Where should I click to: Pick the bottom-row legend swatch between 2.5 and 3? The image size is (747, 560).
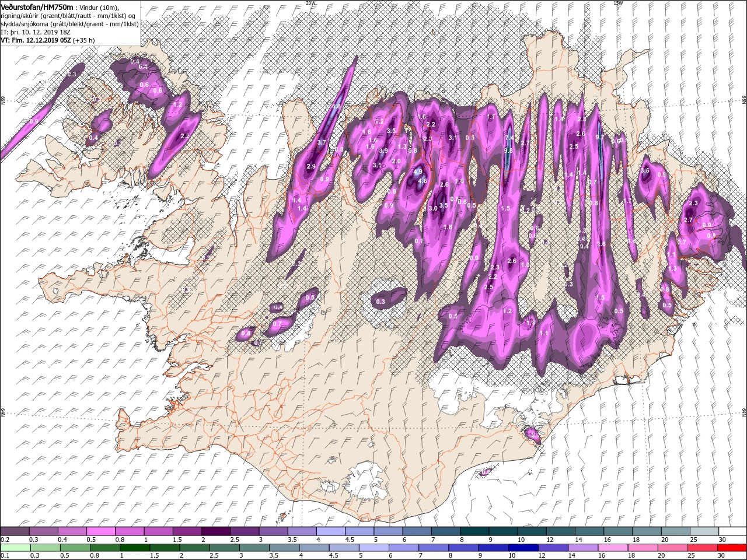pos(225,548)
